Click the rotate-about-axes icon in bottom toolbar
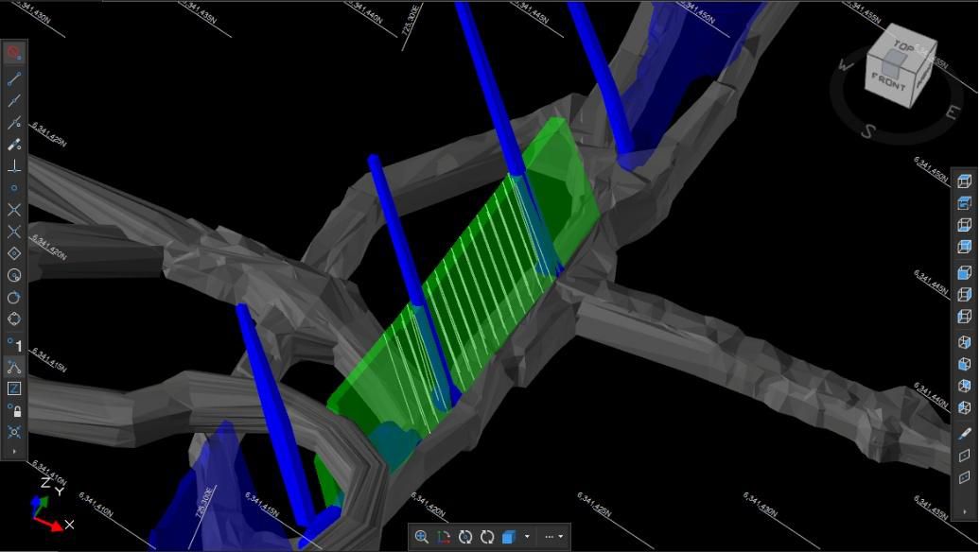980x552 pixels. pos(444,537)
